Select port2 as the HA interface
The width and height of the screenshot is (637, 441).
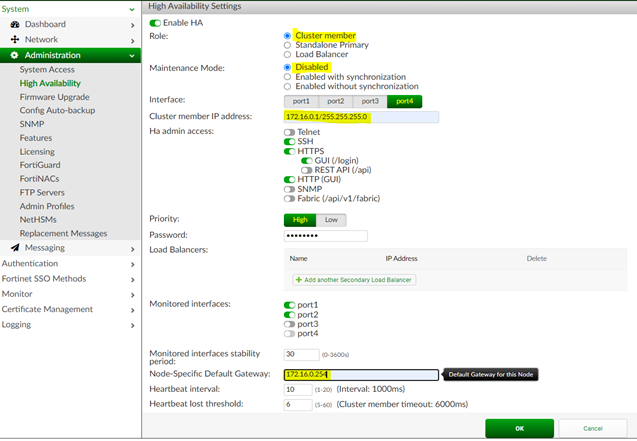click(335, 101)
